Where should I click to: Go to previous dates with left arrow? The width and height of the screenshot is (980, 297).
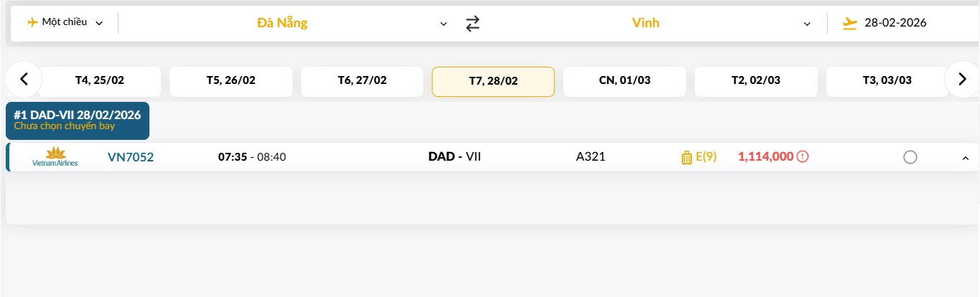[24, 80]
